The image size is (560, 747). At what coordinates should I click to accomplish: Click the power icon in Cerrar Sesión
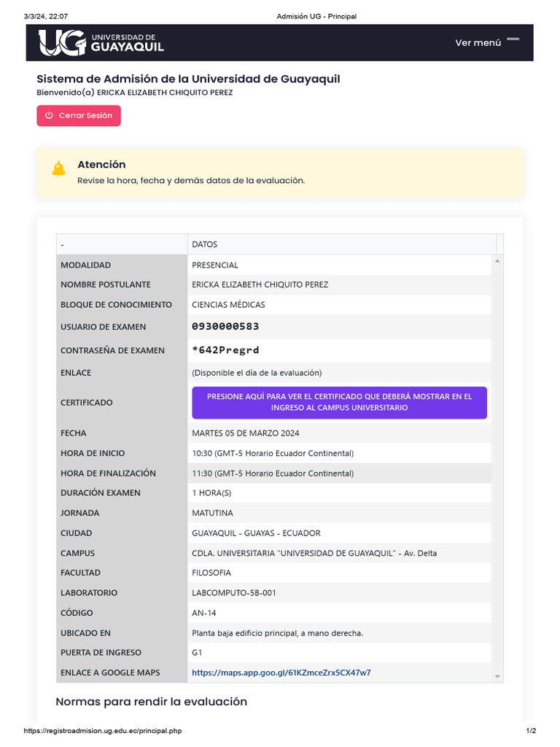(x=49, y=115)
